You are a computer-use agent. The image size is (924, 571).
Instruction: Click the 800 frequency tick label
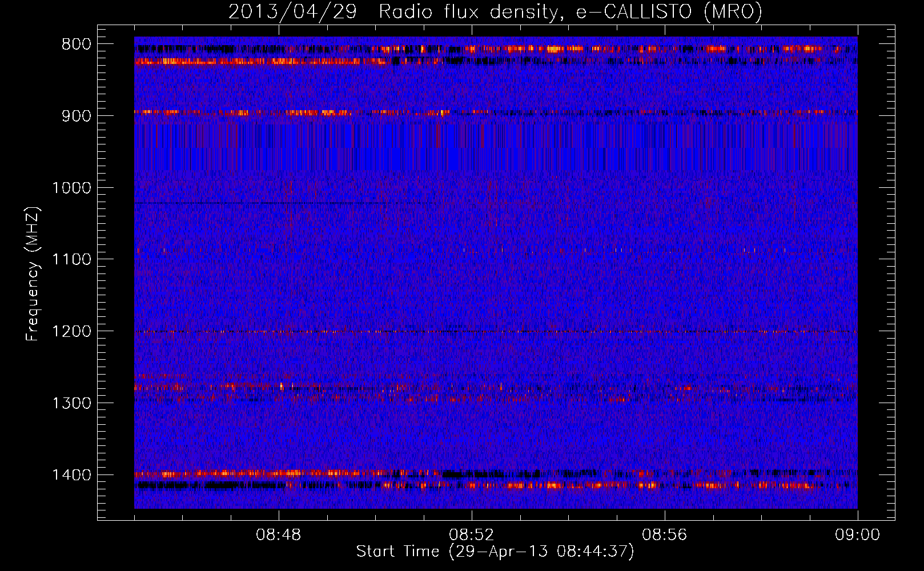click(77, 45)
